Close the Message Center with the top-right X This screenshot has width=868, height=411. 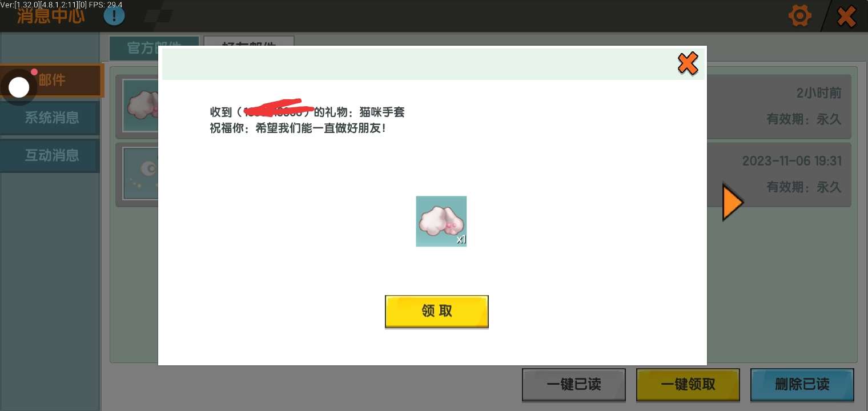(846, 16)
